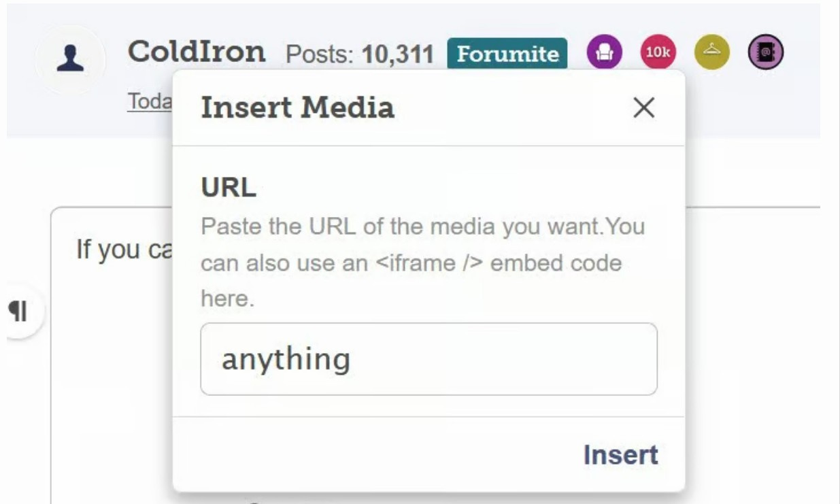Click the teal Forumite rank badge
The width and height of the screenshot is (840, 504).
[507, 54]
